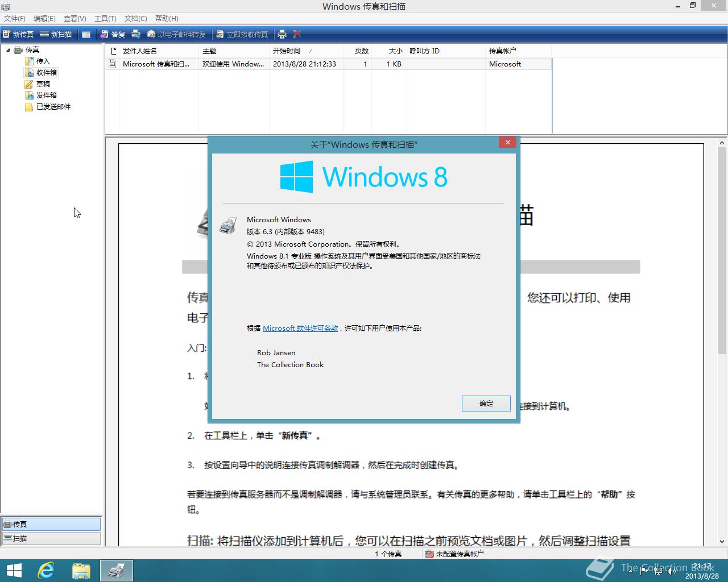Click 未配置传真帐户 status bar entry

coord(454,554)
